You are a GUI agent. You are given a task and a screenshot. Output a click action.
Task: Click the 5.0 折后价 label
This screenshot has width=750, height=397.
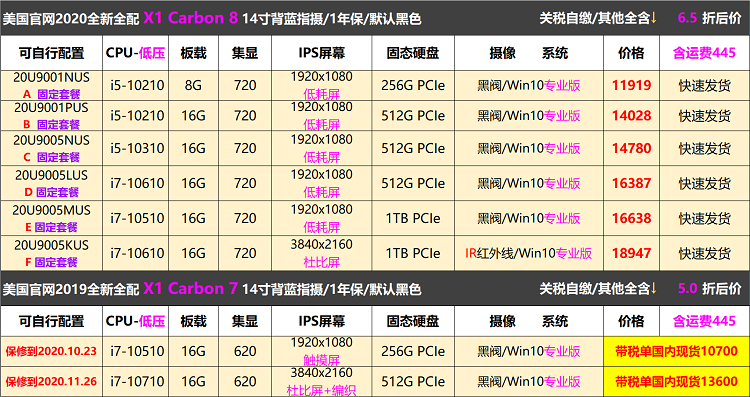click(709, 288)
